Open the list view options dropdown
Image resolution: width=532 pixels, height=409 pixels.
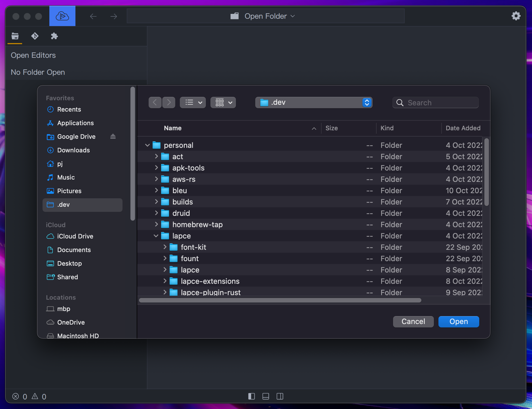coord(193,103)
